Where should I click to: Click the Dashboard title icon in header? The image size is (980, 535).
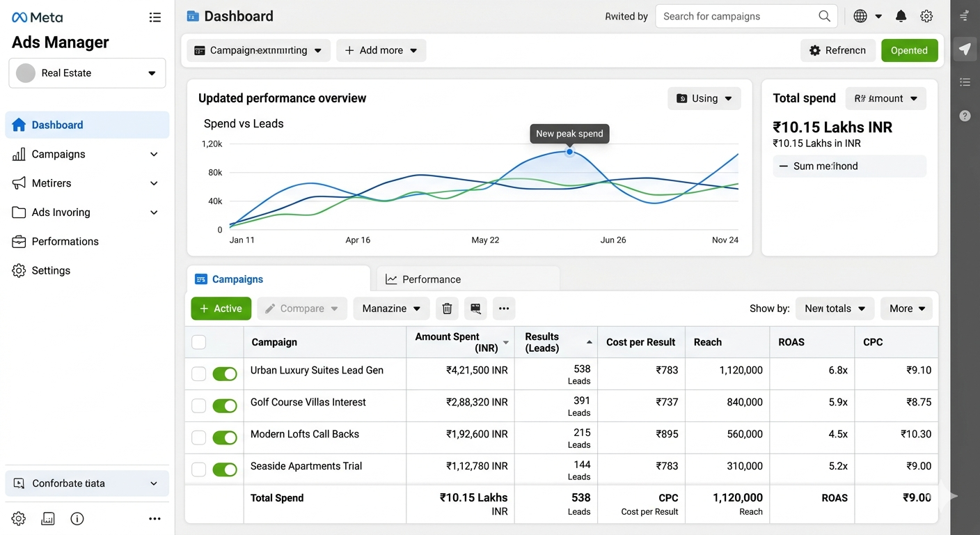193,16
